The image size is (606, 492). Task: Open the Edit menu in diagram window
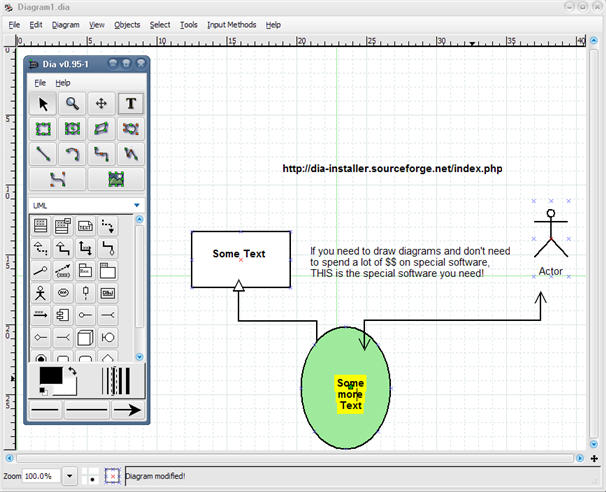pyautogui.click(x=36, y=25)
